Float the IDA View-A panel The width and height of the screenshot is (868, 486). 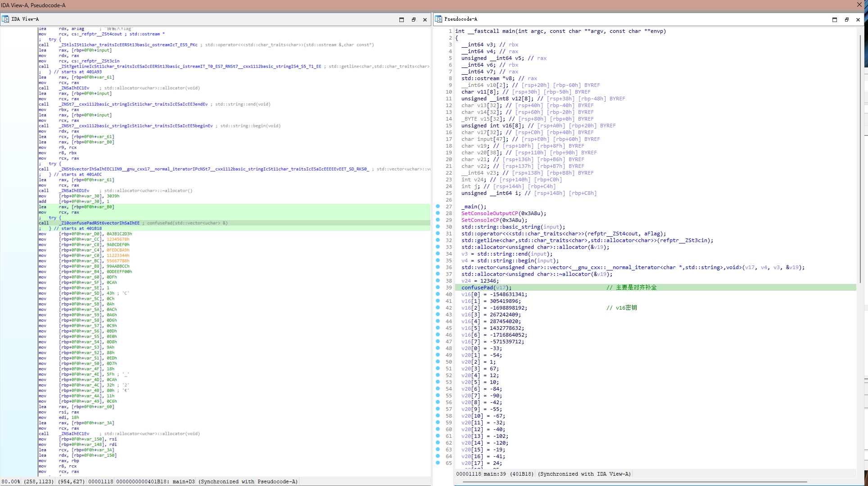coord(413,19)
